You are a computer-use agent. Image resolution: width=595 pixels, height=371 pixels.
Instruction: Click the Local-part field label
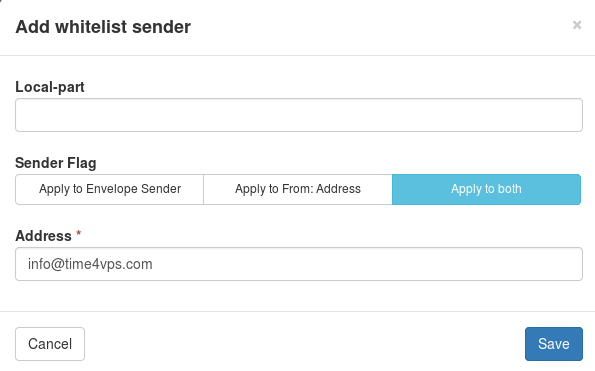pos(50,87)
